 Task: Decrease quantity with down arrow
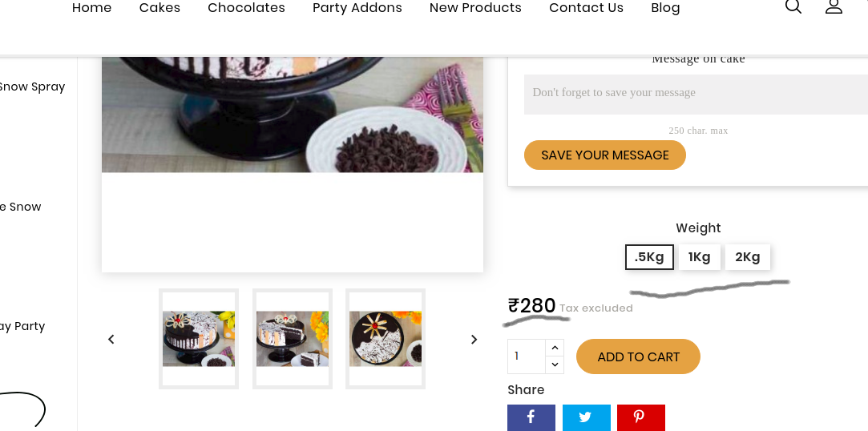[555, 365]
